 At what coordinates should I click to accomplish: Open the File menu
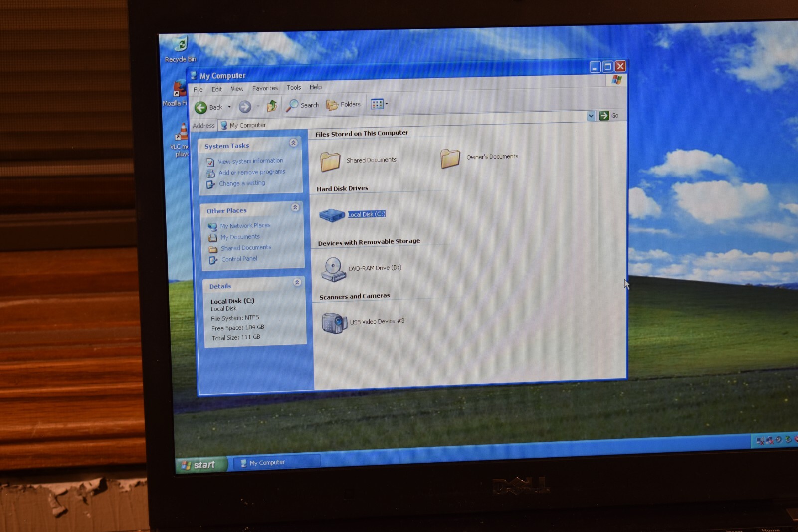click(198, 89)
